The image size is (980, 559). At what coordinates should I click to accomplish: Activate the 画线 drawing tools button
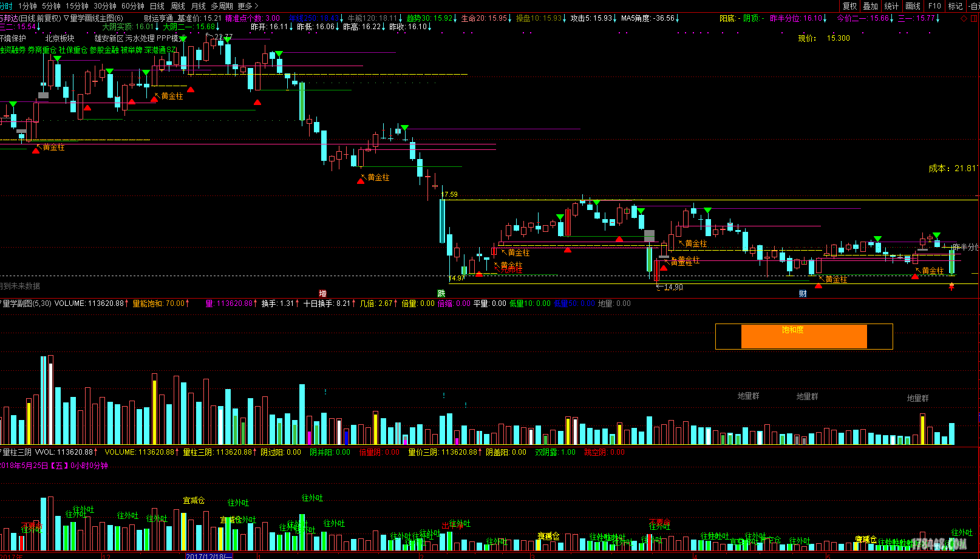point(913,6)
